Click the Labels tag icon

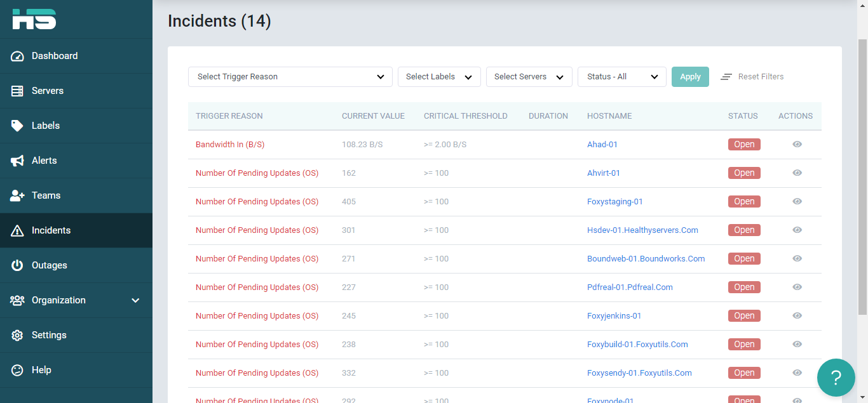[17, 126]
